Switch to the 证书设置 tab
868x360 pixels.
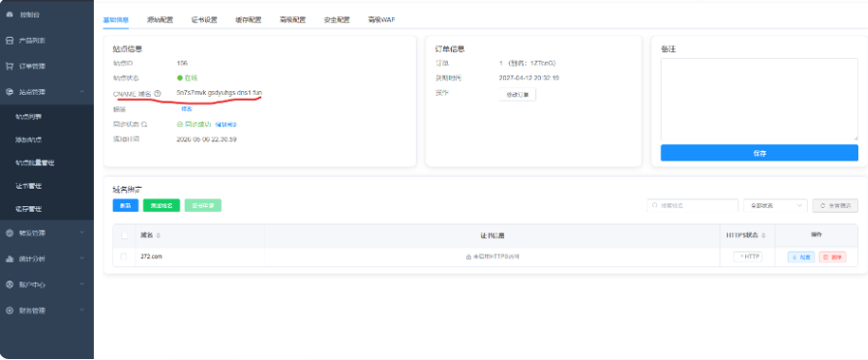tap(204, 20)
